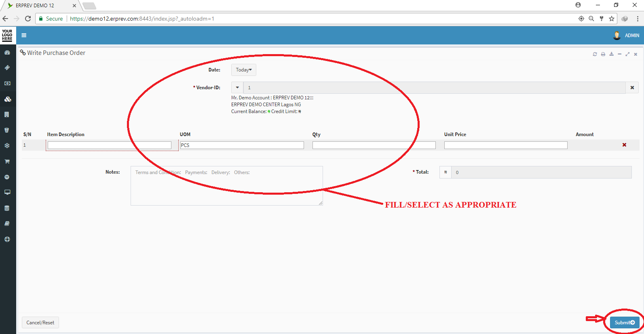Expand the Vendor-ID dropdown arrow
Screen dimensions: 644x334
[x=237, y=88]
